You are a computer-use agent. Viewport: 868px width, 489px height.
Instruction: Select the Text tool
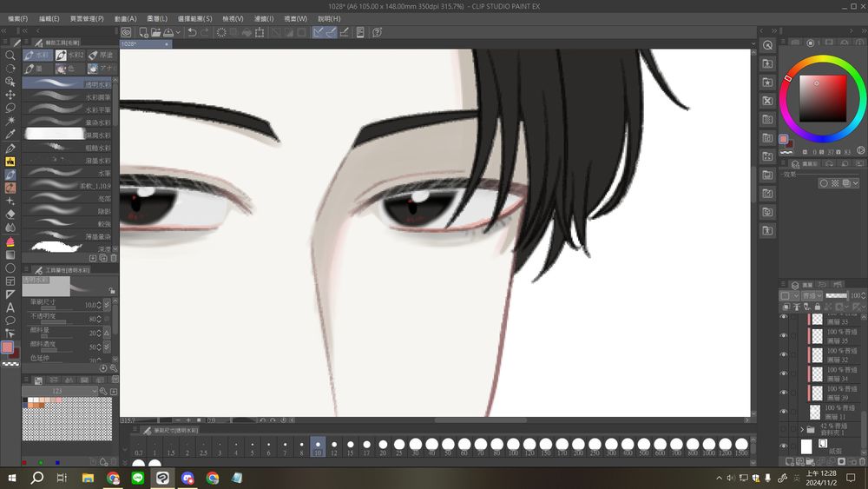[10, 307]
